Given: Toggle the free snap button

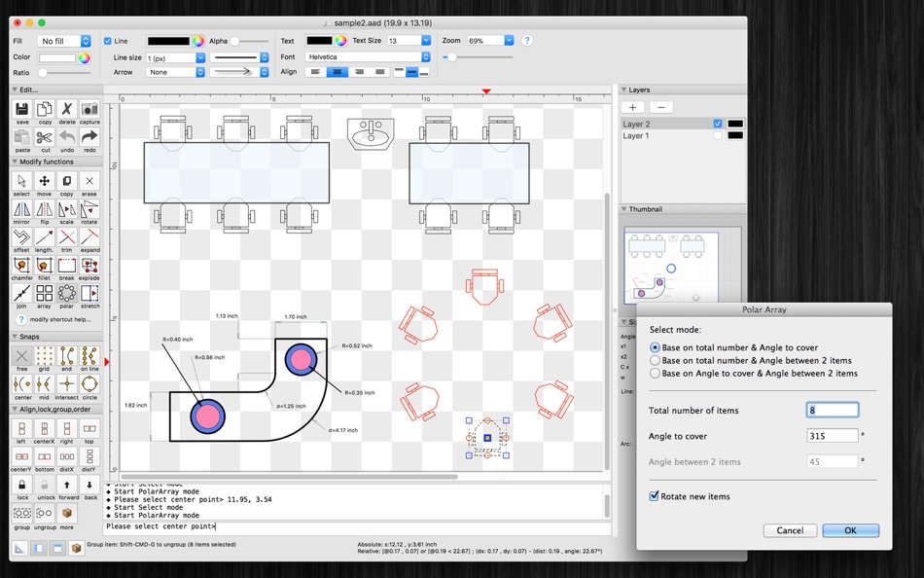Looking at the screenshot, I should (x=21, y=355).
